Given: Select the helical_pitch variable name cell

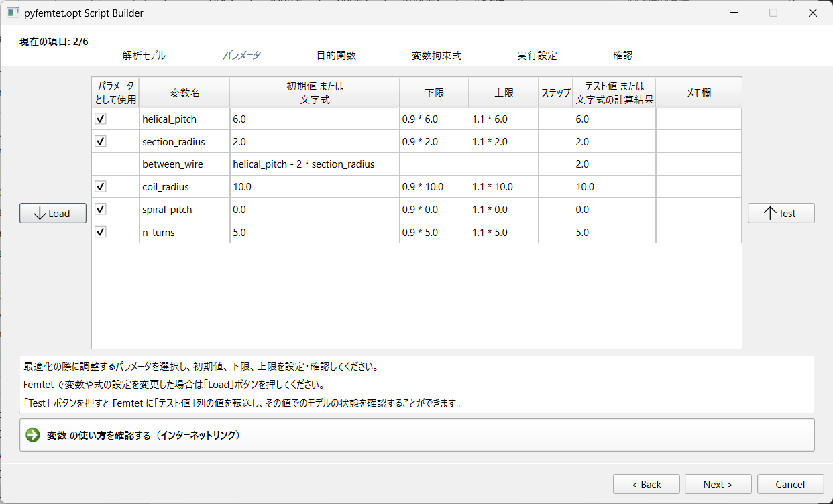Looking at the screenshot, I should click(184, 119).
